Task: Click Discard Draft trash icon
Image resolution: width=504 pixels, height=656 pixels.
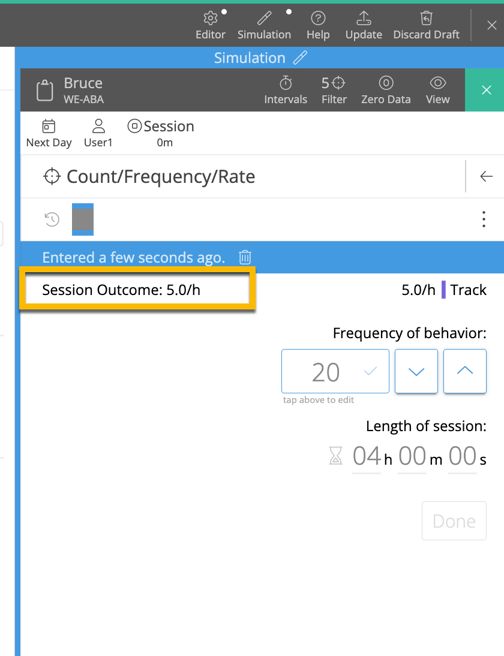Action: coord(426,18)
